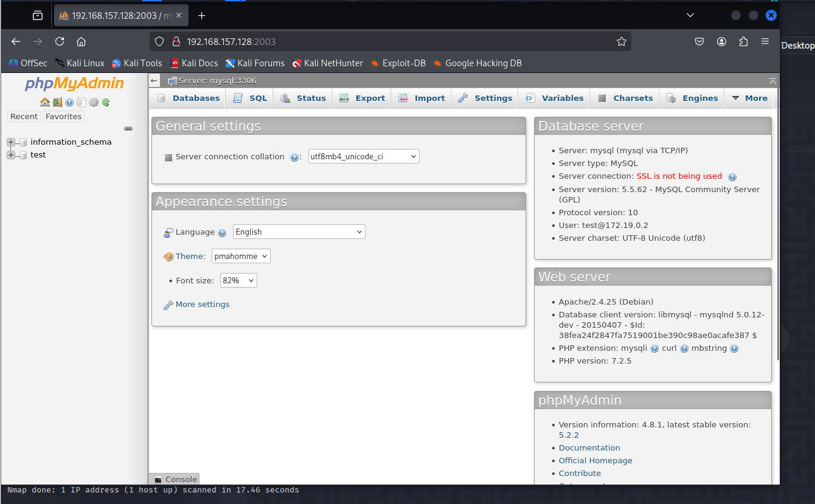This screenshot has width=815, height=504.
Task: Open the Exploit-DB bookmark
Action: click(398, 63)
